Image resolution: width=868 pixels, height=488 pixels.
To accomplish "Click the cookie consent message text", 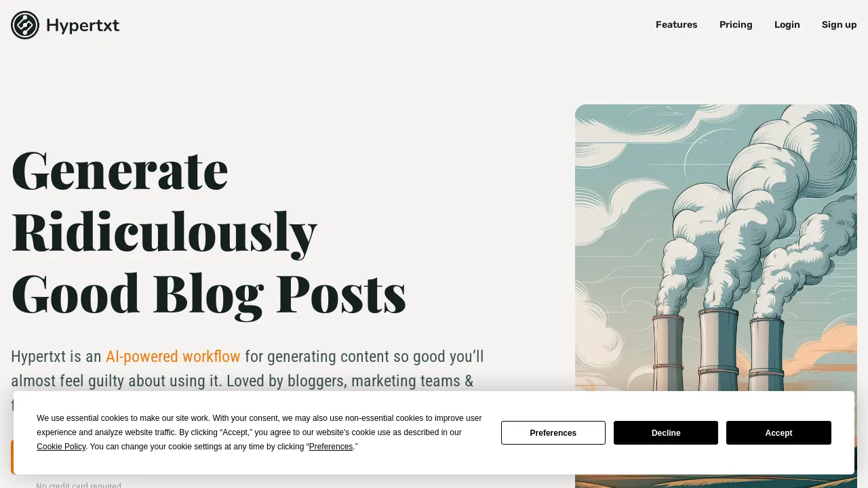I will tap(259, 432).
